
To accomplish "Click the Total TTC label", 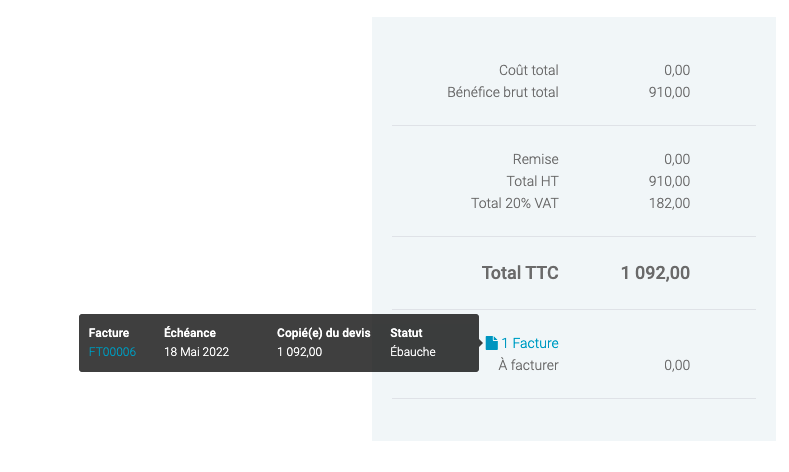I will click(x=520, y=273).
